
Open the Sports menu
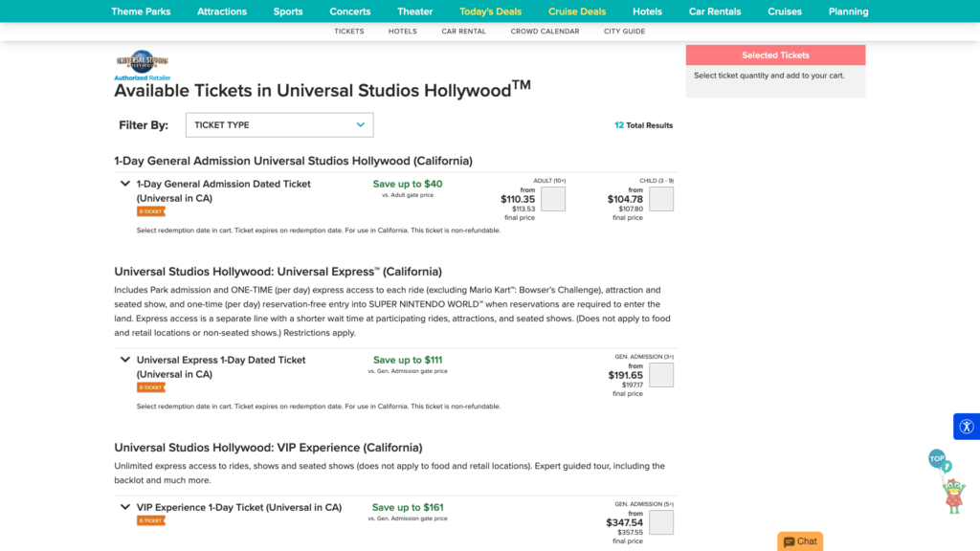point(288,11)
